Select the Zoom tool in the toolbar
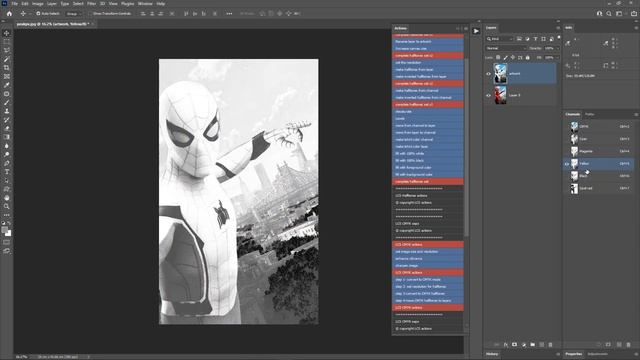Viewport: 640px width, 360px height. tap(7, 207)
